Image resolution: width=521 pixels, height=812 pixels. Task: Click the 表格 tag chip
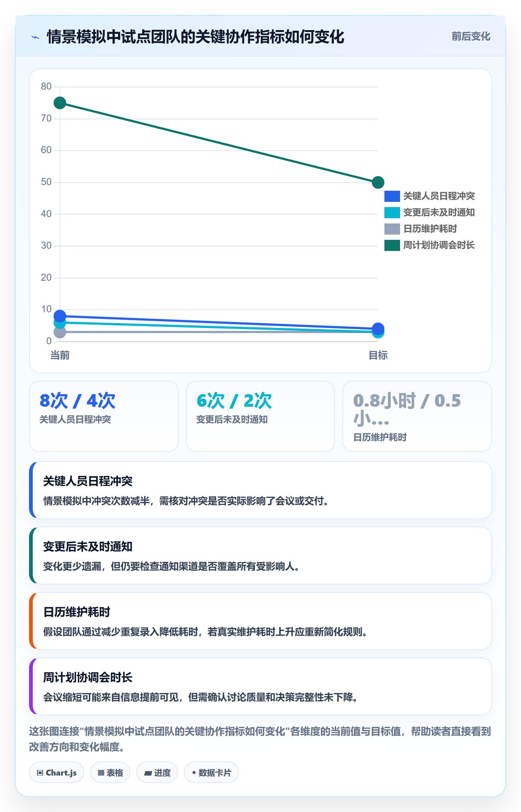click(110, 773)
